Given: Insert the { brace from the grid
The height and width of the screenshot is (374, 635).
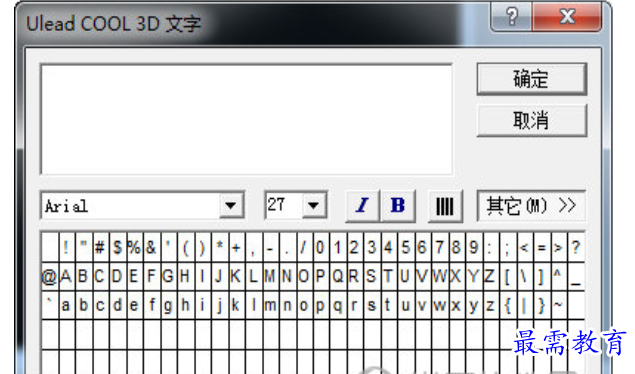Looking at the screenshot, I should tap(507, 305).
